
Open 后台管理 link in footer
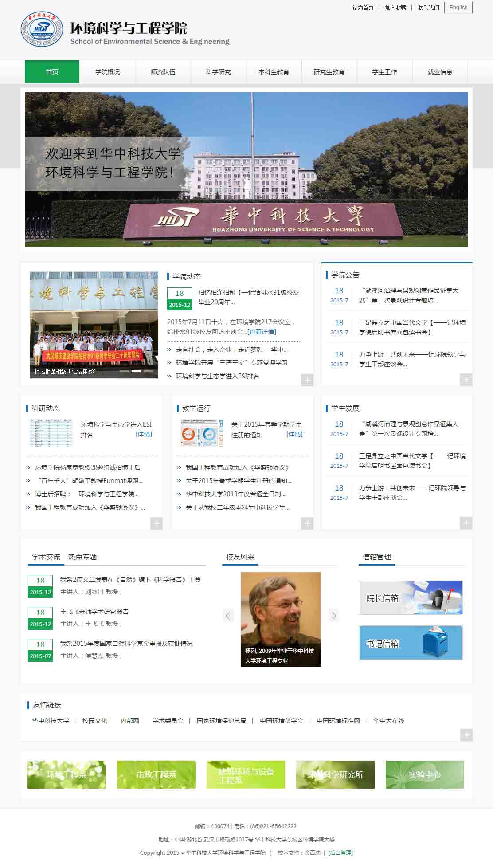(340, 852)
